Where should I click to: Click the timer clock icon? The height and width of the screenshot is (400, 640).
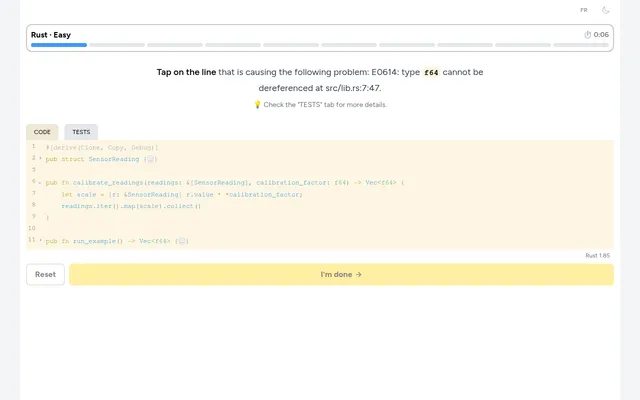587,35
